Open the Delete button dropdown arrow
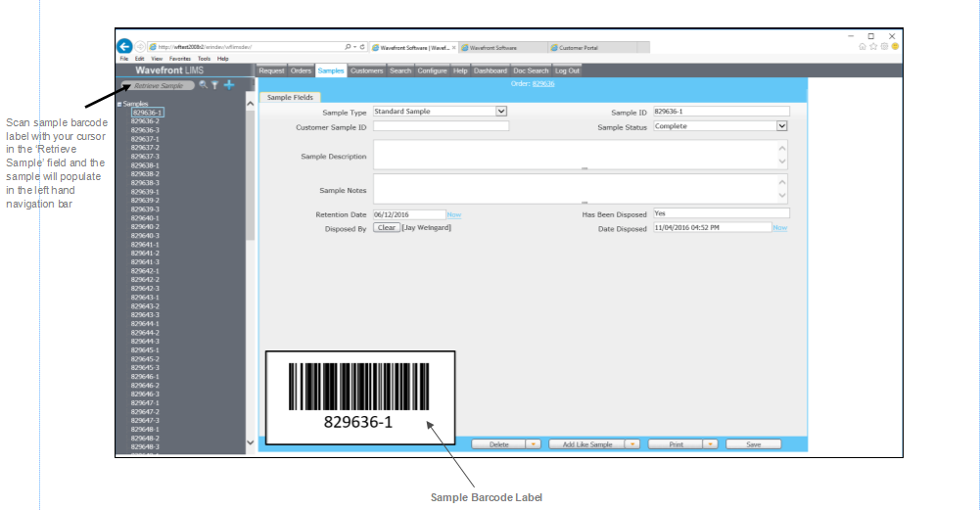The width and height of the screenshot is (980, 510). 534,444
